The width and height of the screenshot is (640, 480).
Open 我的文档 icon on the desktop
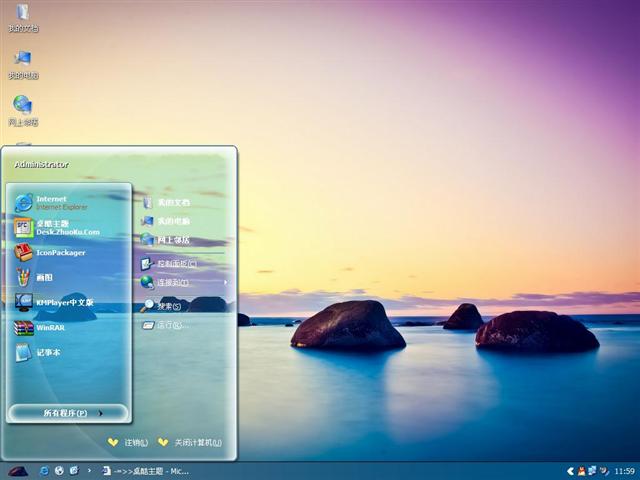pos(22,15)
